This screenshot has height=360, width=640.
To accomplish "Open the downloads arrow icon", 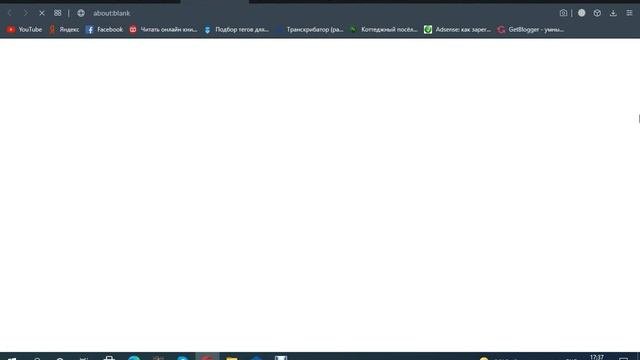I will click(x=613, y=13).
